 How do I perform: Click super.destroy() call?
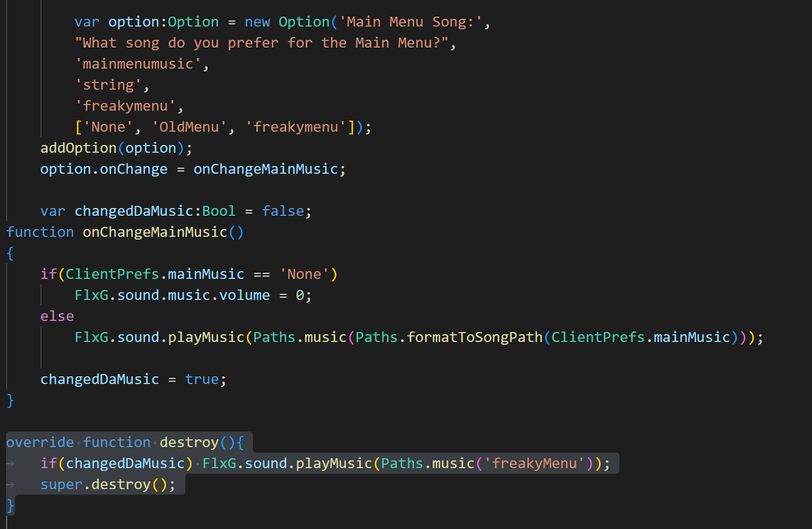(x=108, y=485)
